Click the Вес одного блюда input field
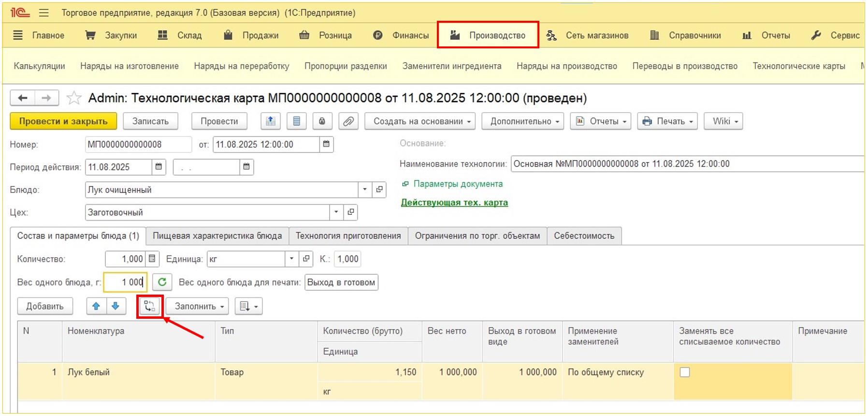 pos(125,282)
